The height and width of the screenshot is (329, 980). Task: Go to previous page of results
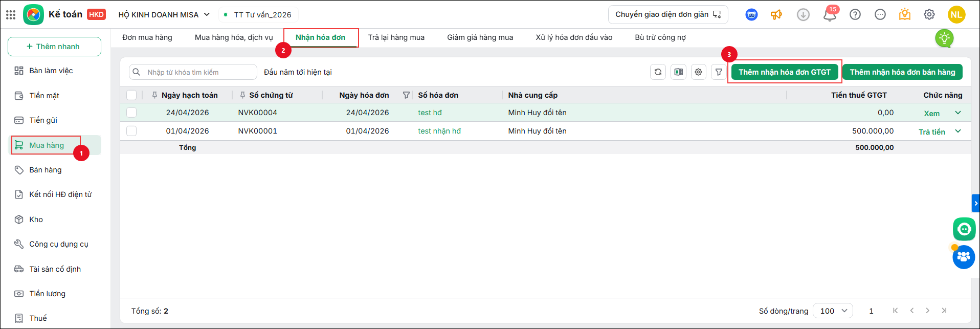(911, 311)
